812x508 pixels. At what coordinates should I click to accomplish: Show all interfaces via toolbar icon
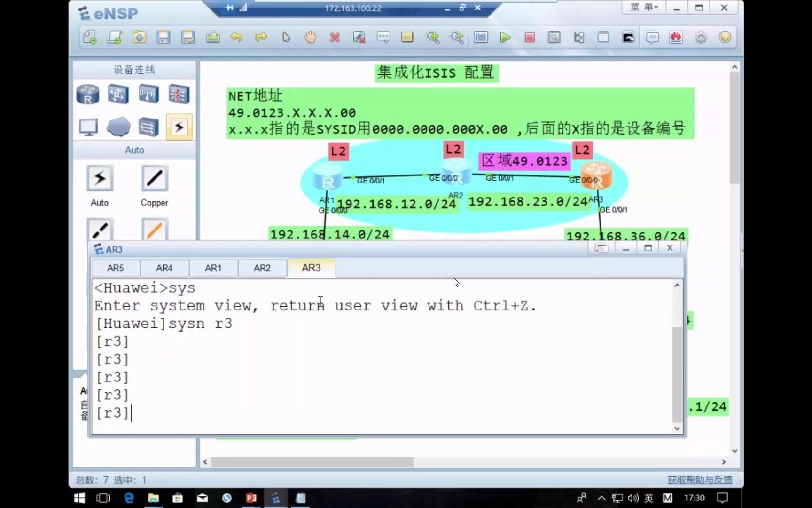(579, 37)
